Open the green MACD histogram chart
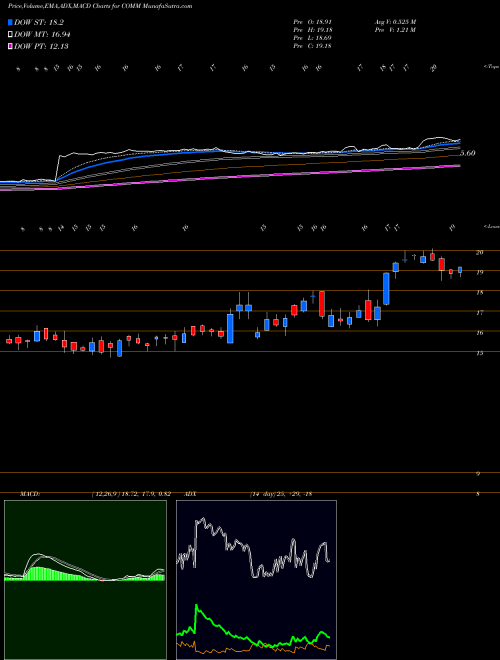 (85, 580)
